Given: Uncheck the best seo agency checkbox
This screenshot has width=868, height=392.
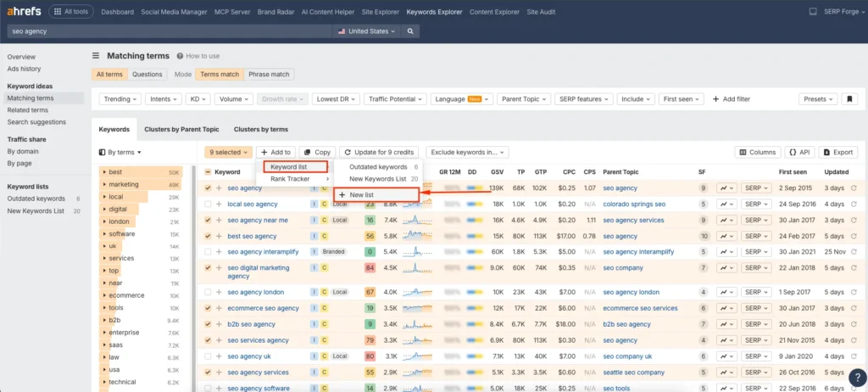Looking at the screenshot, I should (x=208, y=236).
